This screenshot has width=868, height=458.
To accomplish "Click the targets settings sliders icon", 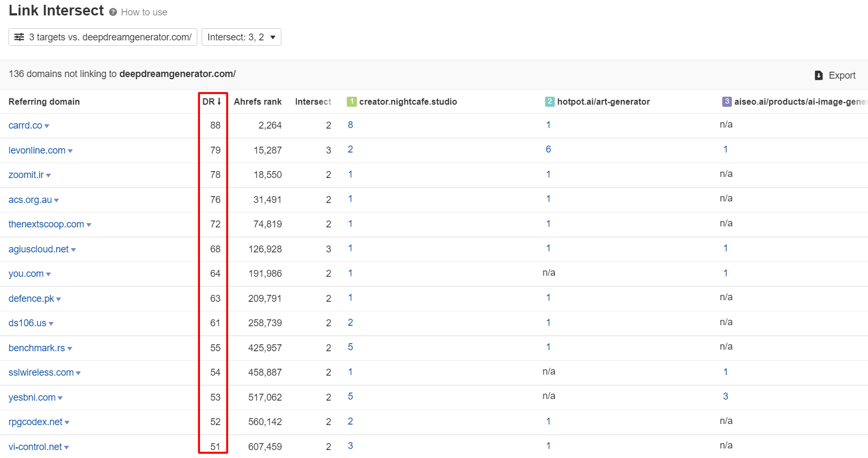I will pos(19,37).
